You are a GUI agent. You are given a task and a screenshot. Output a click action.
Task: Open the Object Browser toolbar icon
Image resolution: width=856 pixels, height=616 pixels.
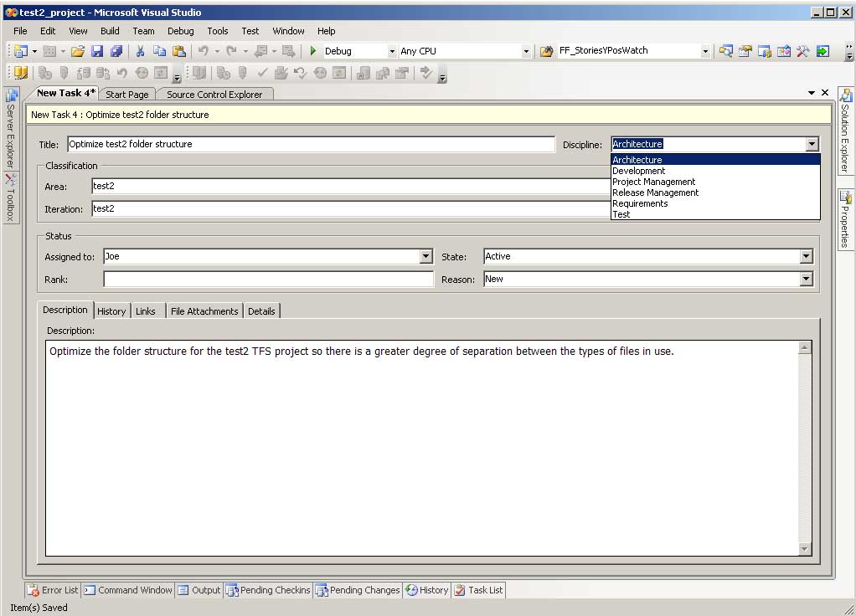tap(784, 51)
